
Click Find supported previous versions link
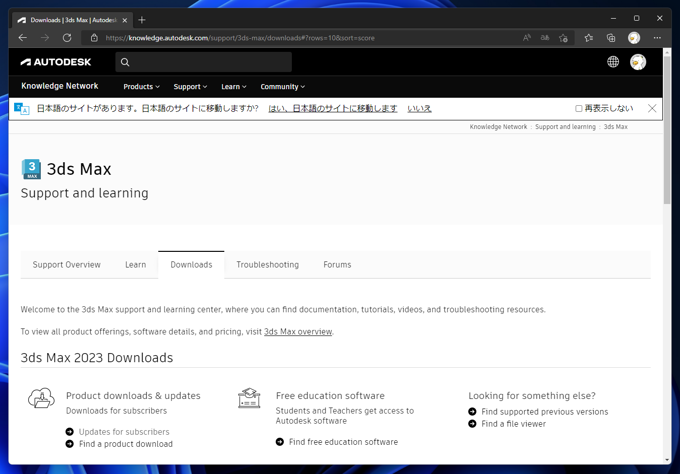[545, 412]
